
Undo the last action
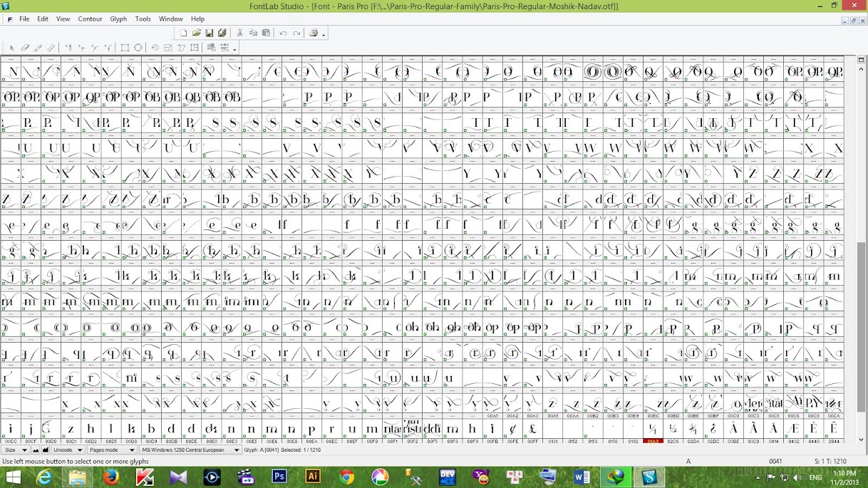(283, 33)
